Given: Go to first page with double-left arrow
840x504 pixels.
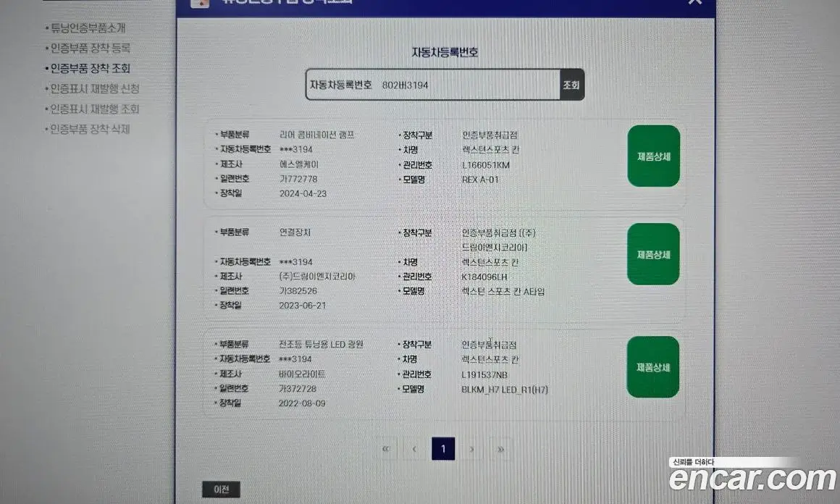Looking at the screenshot, I should click(386, 449).
